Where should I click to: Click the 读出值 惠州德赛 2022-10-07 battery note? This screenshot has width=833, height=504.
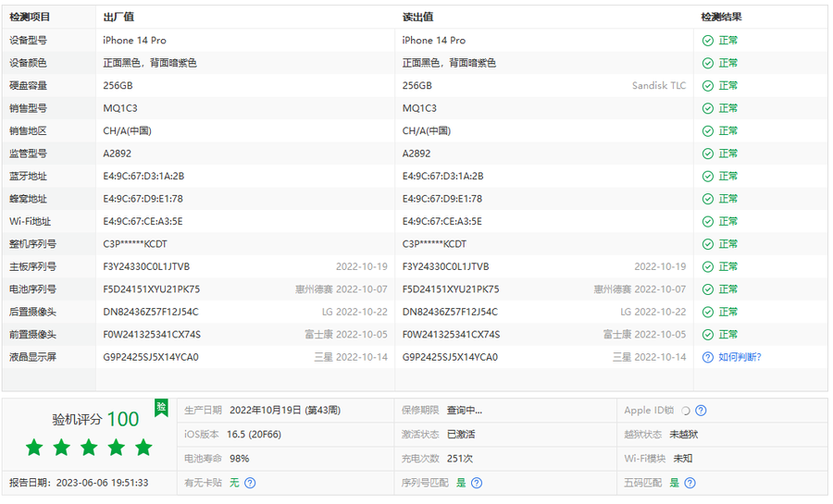[640, 289]
